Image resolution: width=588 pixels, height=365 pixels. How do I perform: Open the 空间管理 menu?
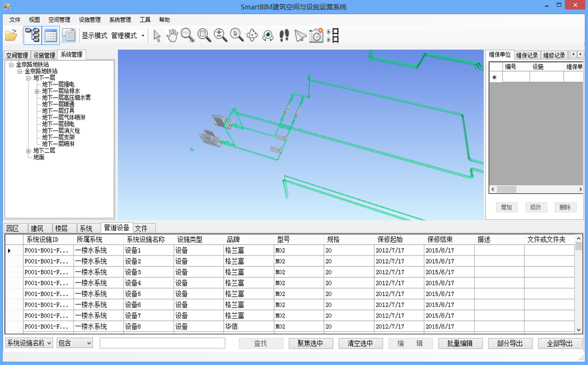[59, 20]
